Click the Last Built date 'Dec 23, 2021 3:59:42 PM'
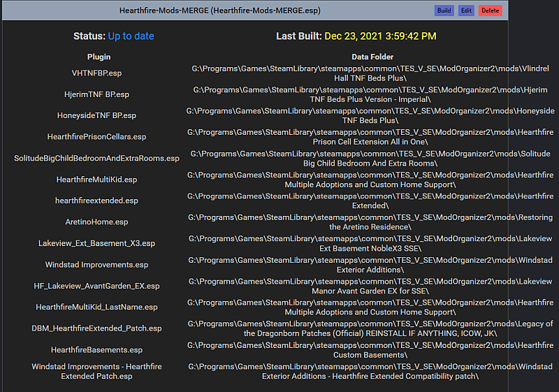Image resolution: width=559 pixels, height=392 pixels. (x=380, y=36)
